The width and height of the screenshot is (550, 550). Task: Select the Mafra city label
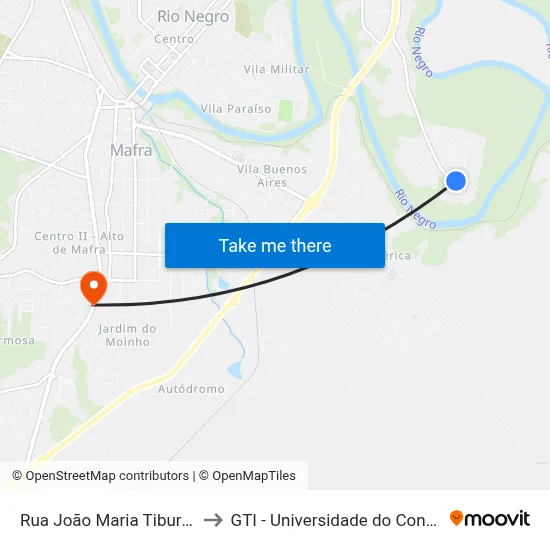[x=131, y=150]
